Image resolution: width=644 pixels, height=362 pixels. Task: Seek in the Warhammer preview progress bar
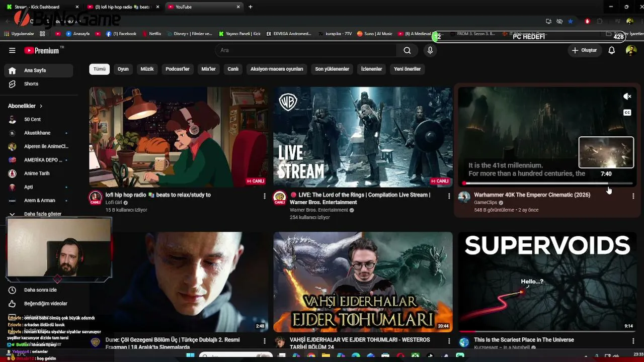pos(547,184)
